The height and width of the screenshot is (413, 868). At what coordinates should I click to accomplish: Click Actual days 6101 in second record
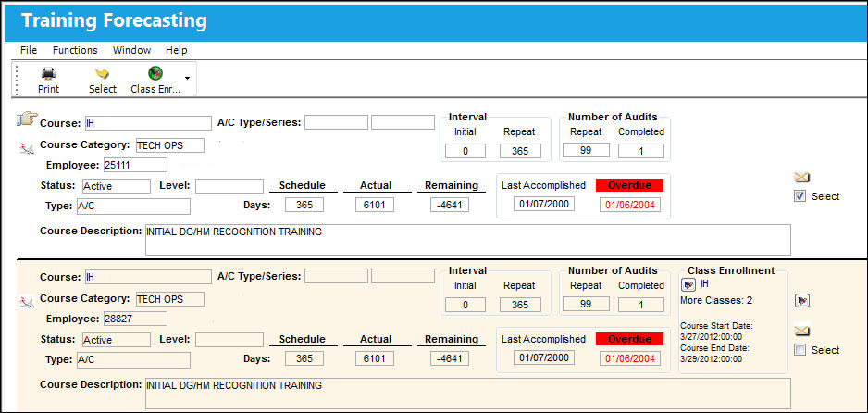(x=375, y=358)
